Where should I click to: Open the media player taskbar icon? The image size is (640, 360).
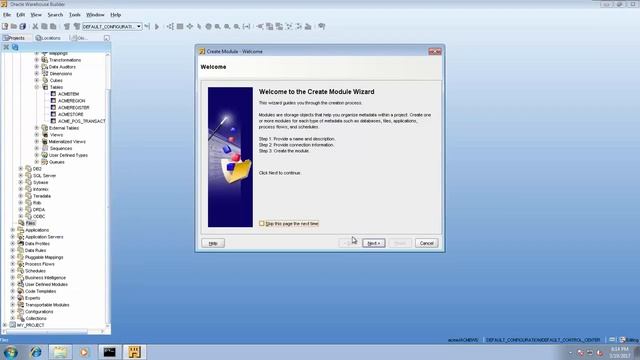(x=84, y=352)
